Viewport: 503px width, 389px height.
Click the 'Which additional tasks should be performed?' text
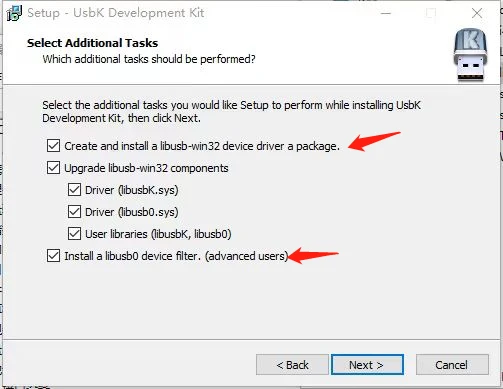149,59
